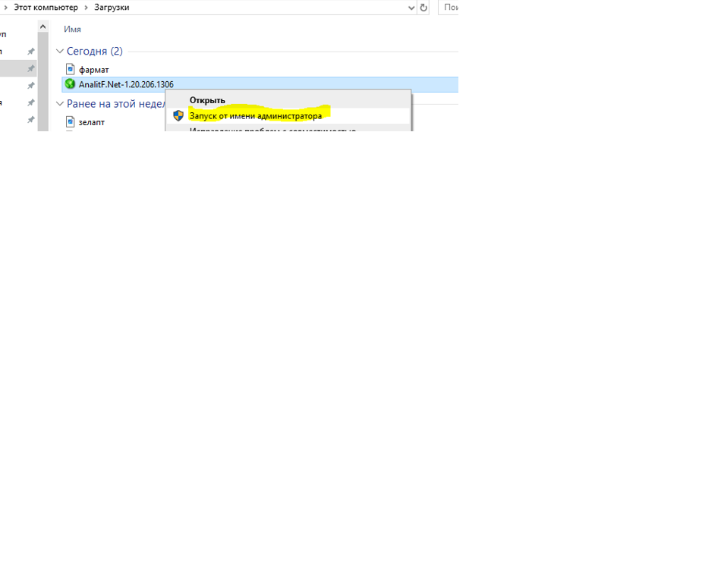The image size is (702, 588).
Task: Click the administrator shield icon in context menu
Action: click(x=178, y=116)
